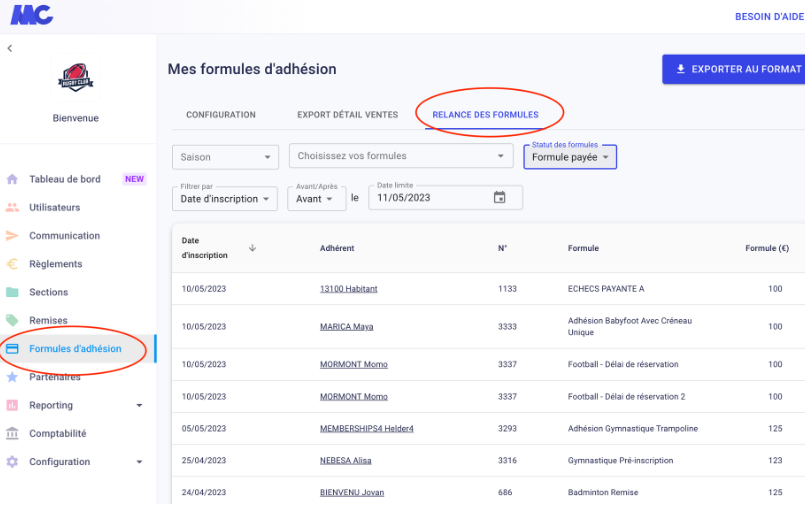Click the Comptabilité bank icon

click(x=12, y=433)
